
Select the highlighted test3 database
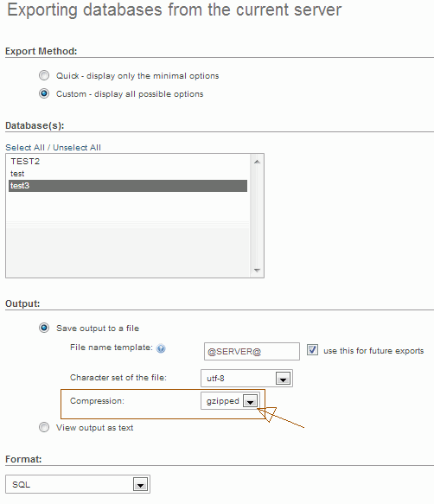click(x=128, y=186)
